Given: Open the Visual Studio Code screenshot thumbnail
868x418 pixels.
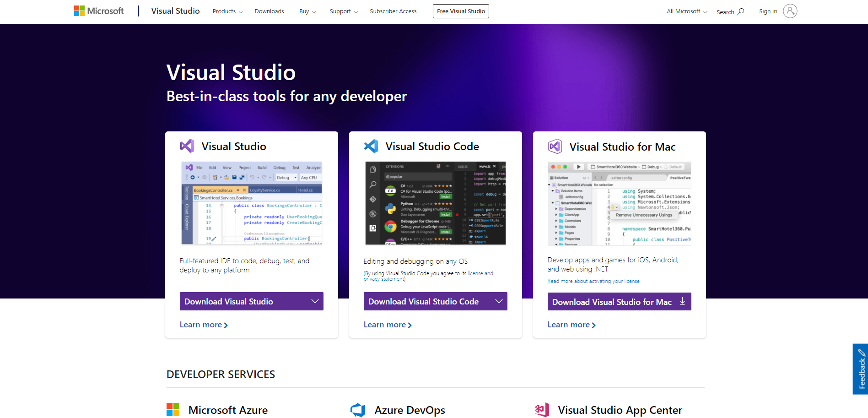Looking at the screenshot, I should coord(436,203).
